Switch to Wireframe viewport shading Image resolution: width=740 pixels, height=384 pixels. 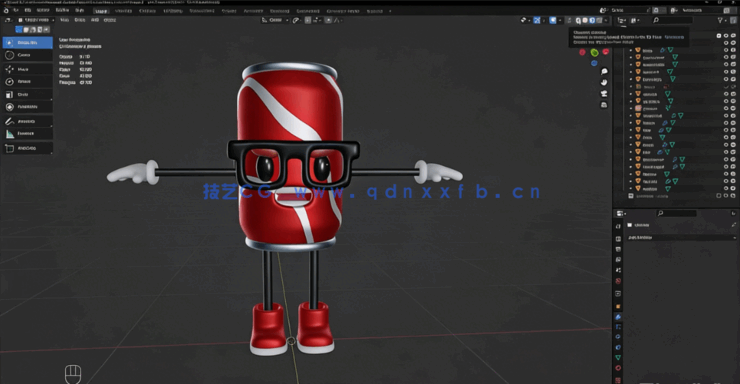pos(578,20)
